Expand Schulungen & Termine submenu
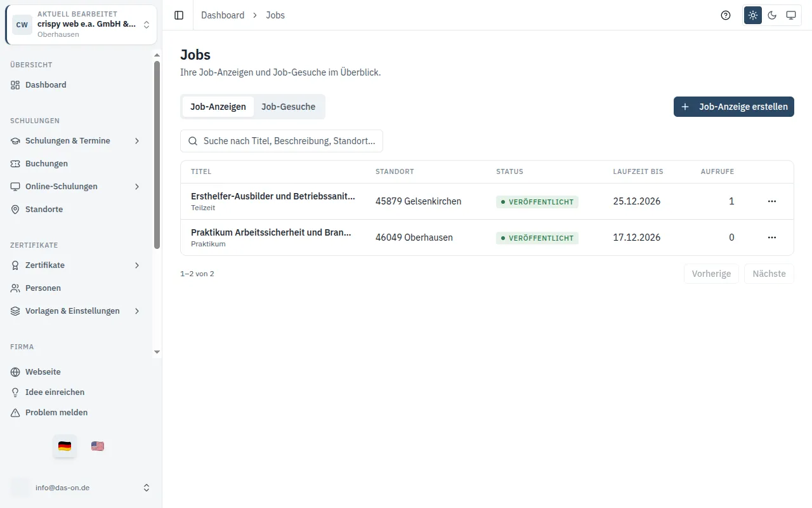This screenshot has width=812, height=508. click(x=76, y=141)
